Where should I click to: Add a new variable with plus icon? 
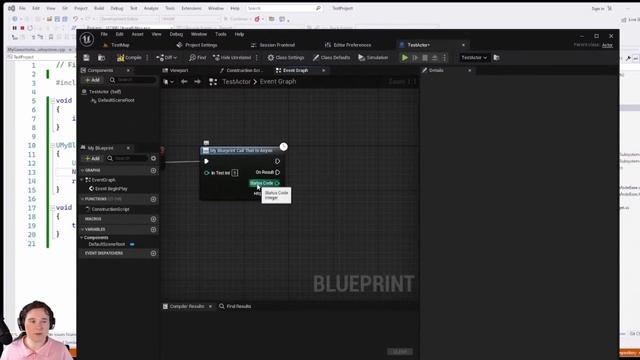153,230
